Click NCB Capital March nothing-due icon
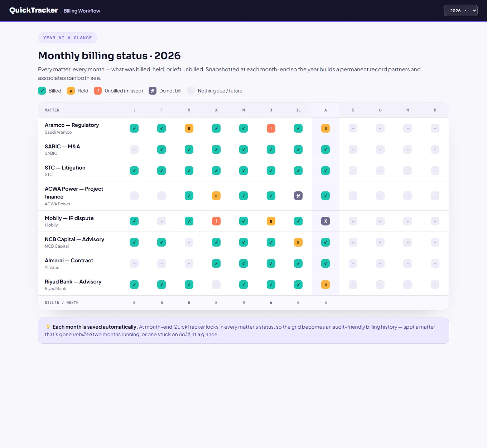 click(x=189, y=242)
